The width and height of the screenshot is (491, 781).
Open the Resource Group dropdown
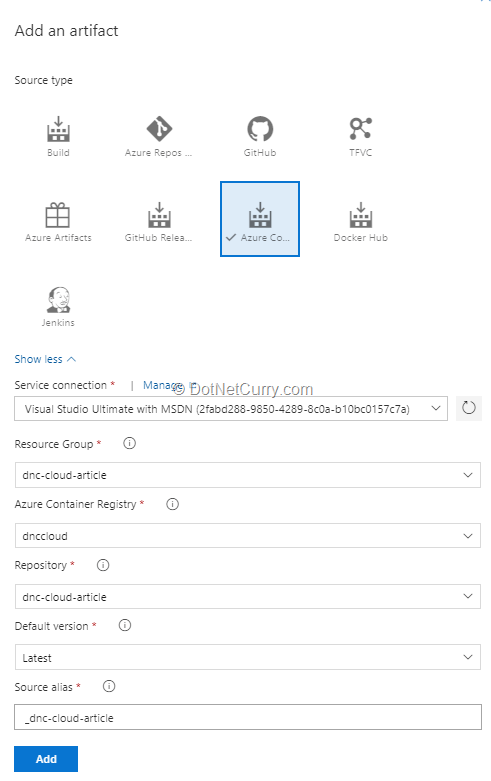coord(248,475)
